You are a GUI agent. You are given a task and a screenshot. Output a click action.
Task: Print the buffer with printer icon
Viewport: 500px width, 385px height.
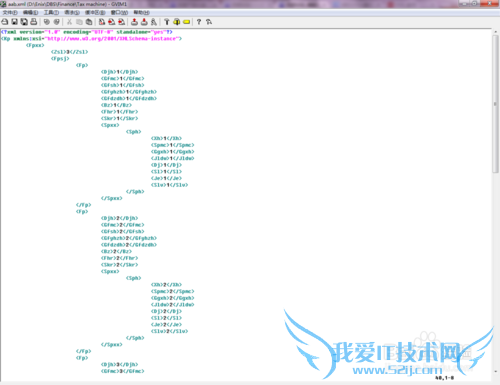[34, 22]
